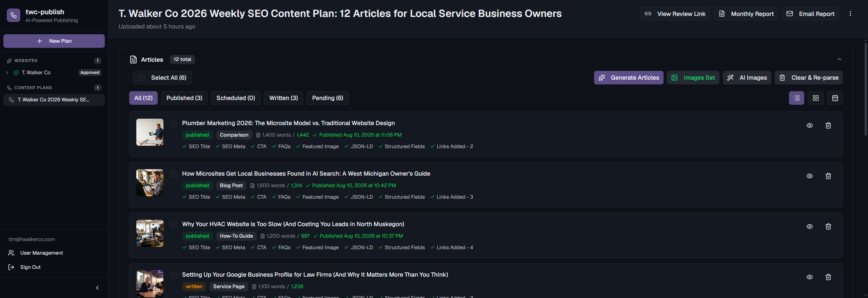Click Clear & Re-parse
This screenshot has width=868, height=298.
click(809, 78)
